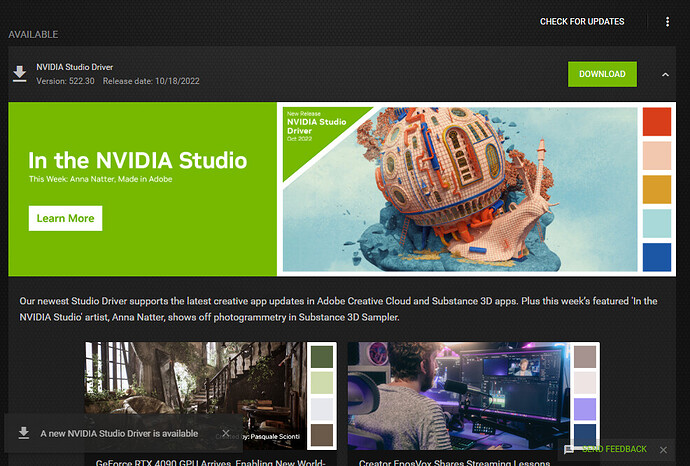The height and width of the screenshot is (466, 690).
Task: Click the pale green swatch on staircase thumbnail
Action: (322, 383)
